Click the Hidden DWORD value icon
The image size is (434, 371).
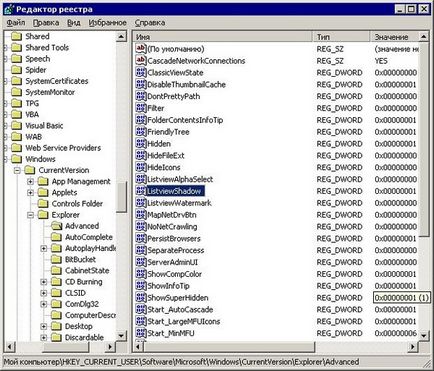point(141,144)
